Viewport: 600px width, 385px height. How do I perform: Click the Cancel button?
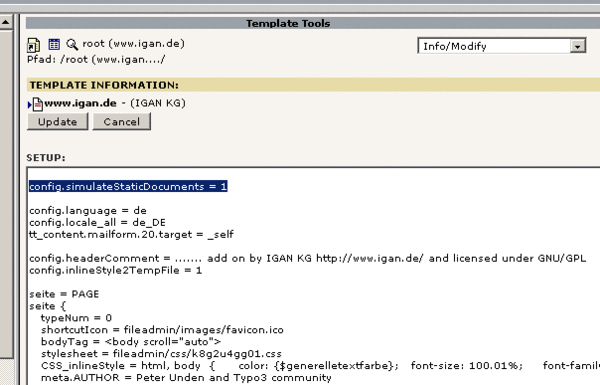pos(121,122)
